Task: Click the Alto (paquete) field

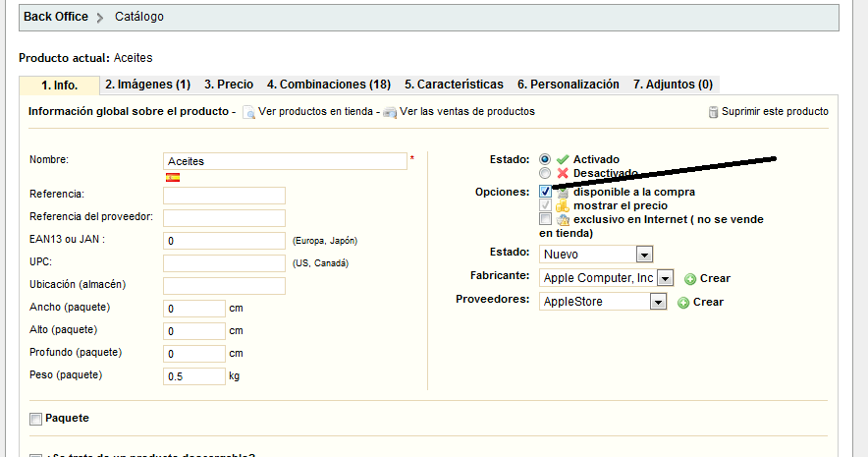Action: 194,331
